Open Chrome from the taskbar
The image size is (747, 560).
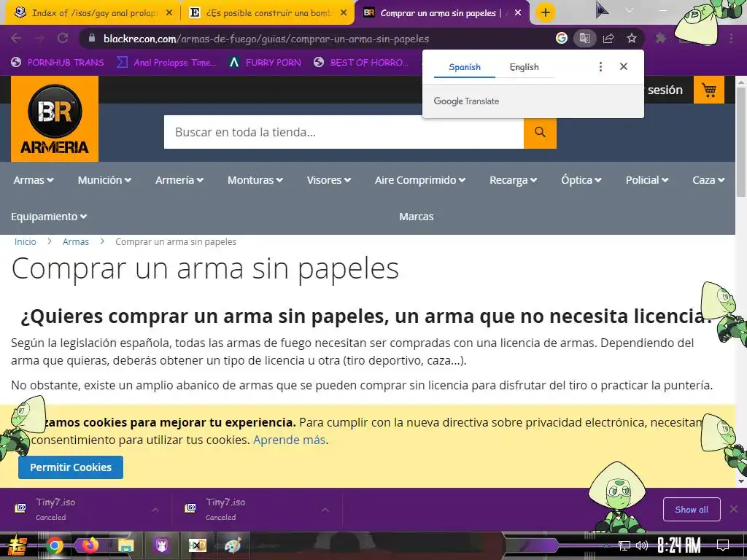54,545
